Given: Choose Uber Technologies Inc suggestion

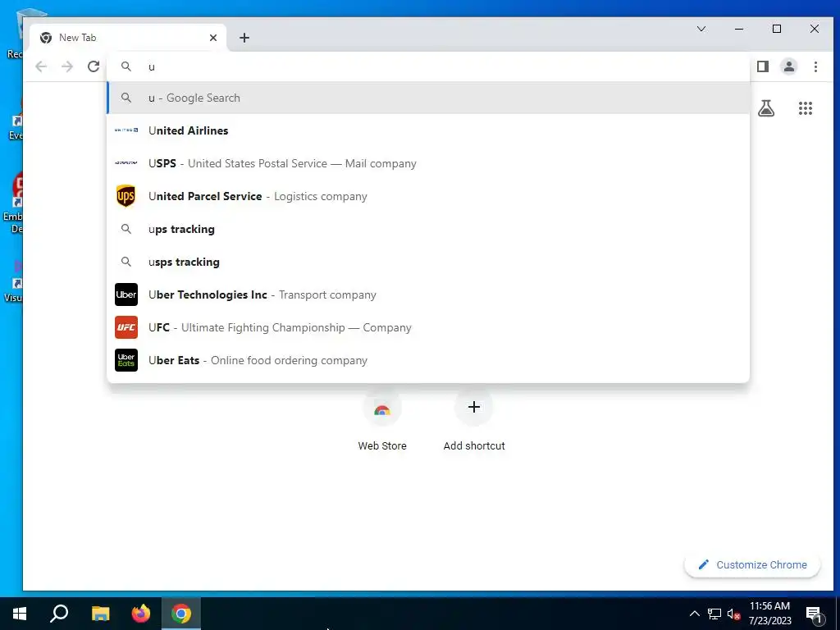Looking at the screenshot, I should pyautogui.click(x=428, y=294).
